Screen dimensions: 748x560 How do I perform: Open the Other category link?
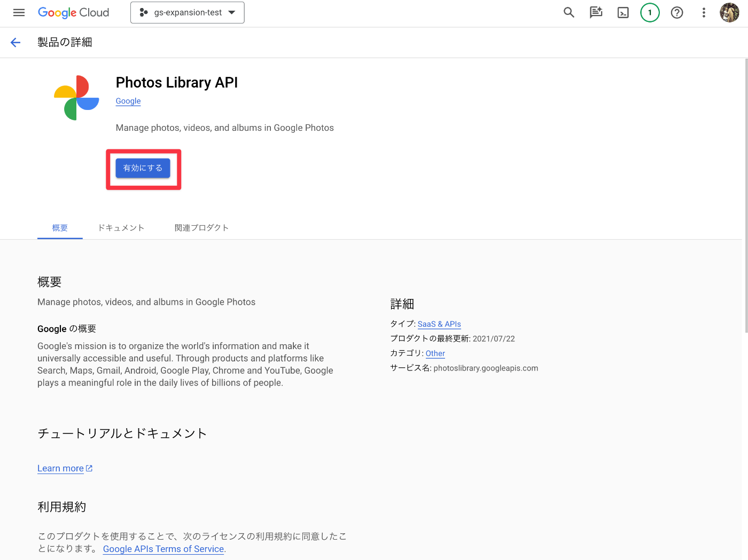tap(435, 353)
